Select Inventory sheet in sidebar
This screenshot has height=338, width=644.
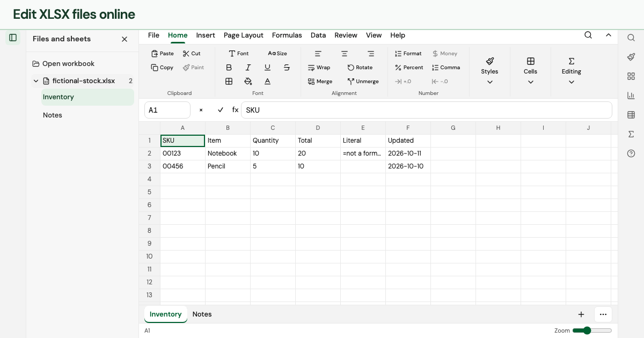[x=87, y=97]
